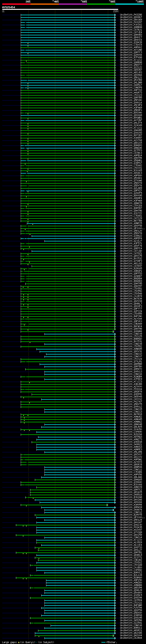This screenshot has width=146, height=644.
Task: Select hit label UniRef100_Q84XC7
Action: 131,37
